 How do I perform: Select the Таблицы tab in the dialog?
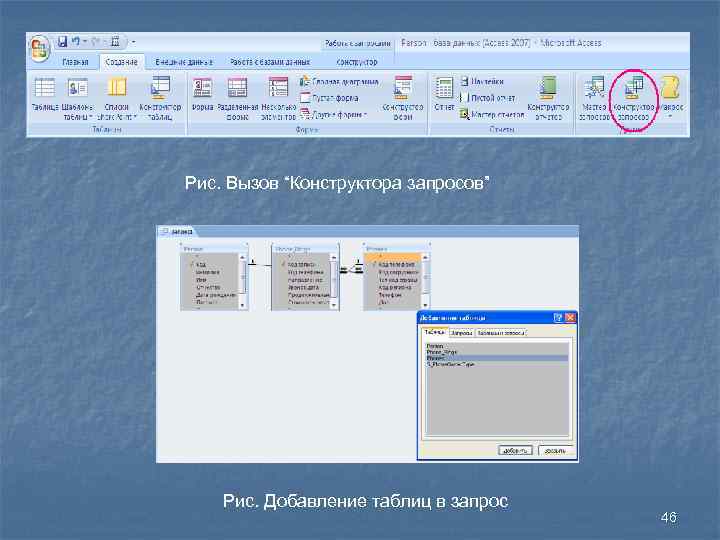pyautogui.click(x=434, y=332)
